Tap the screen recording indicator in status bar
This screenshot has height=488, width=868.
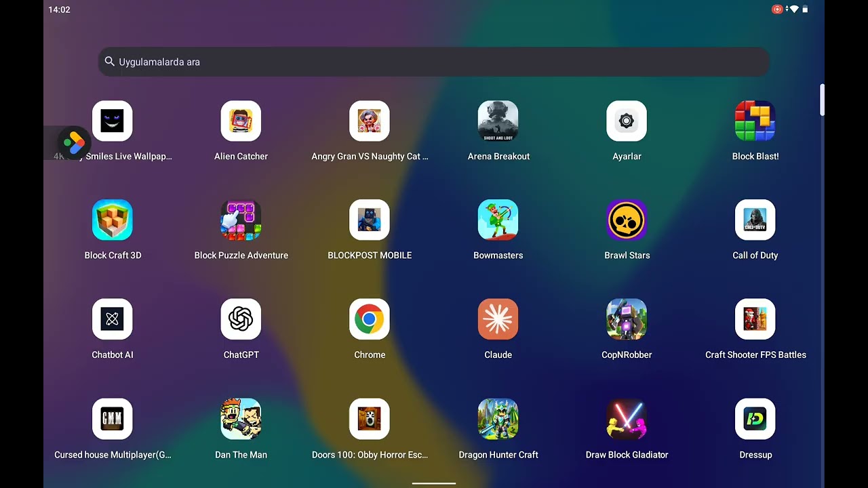click(777, 9)
